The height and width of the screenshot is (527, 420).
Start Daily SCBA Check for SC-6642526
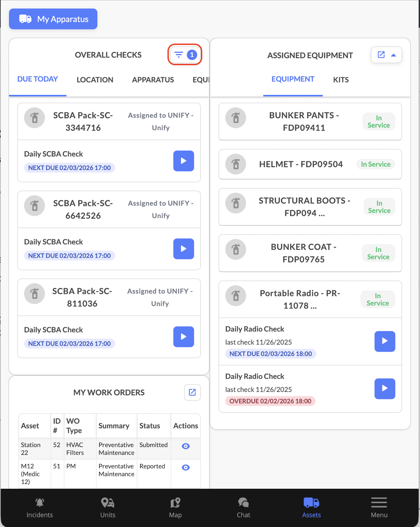[x=183, y=249]
